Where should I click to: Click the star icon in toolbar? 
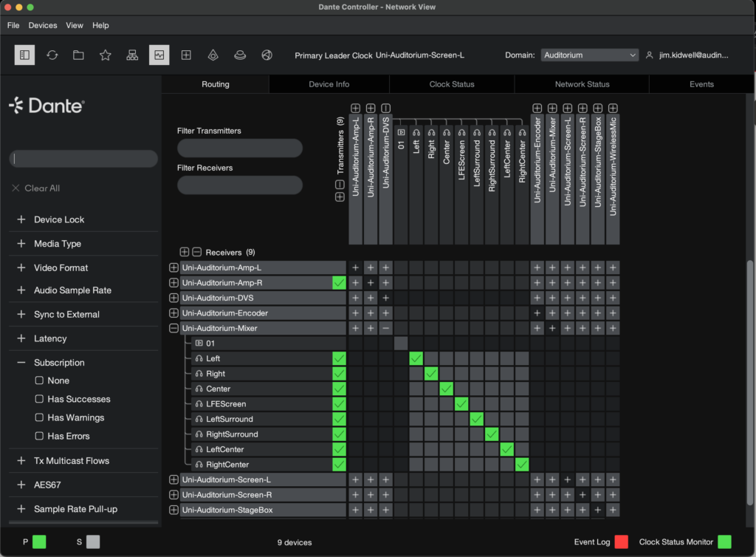click(x=105, y=55)
